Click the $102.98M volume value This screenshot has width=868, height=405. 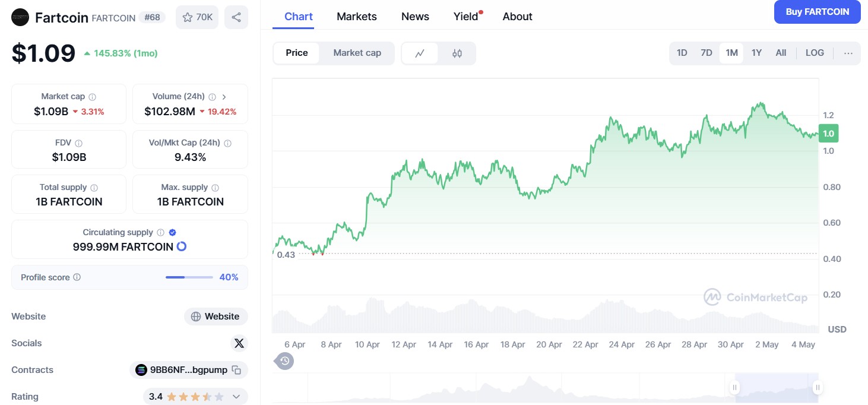pos(170,112)
